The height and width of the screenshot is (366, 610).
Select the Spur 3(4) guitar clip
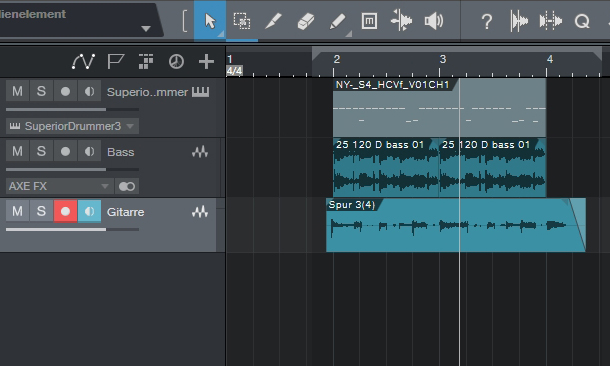click(456, 225)
